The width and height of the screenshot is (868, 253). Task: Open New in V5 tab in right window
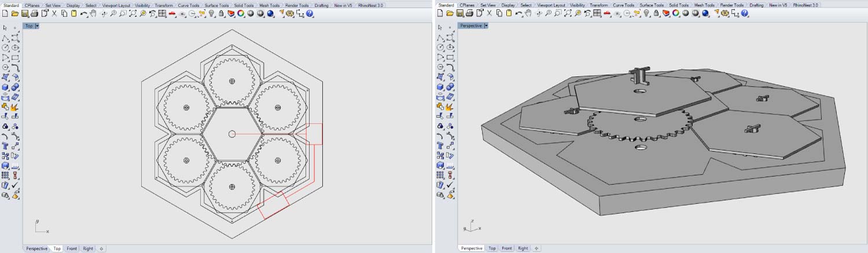[x=778, y=5]
